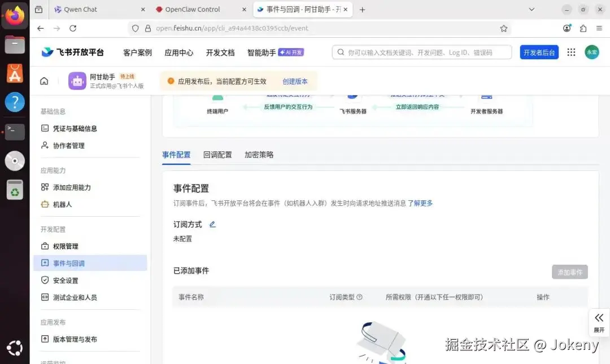Open the Firefox account icon
Screen dimensions: 610x364
567,28
